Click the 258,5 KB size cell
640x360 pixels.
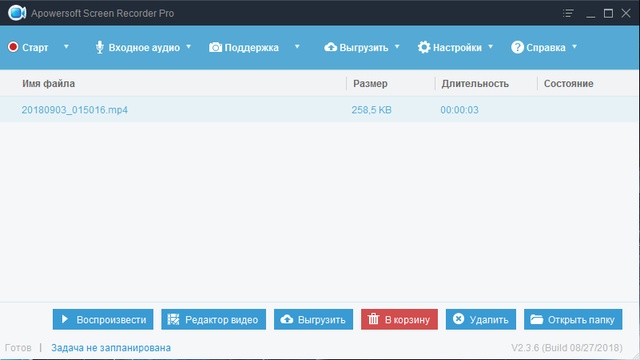click(371, 110)
